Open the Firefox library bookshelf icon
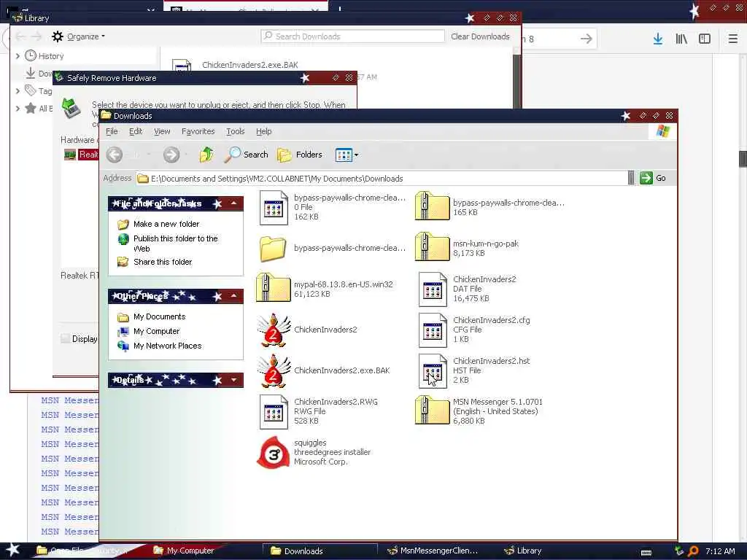This screenshot has width=747, height=560. (681, 39)
